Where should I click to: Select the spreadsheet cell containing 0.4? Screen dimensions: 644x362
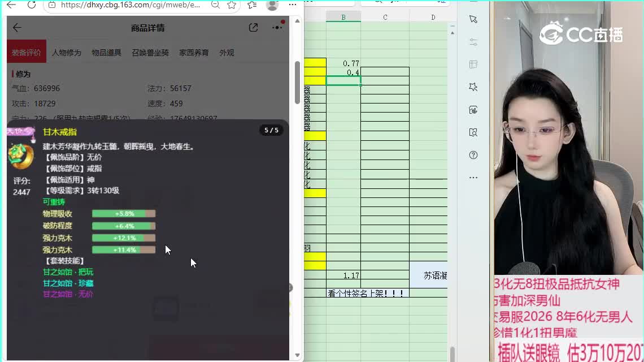pyautogui.click(x=343, y=72)
